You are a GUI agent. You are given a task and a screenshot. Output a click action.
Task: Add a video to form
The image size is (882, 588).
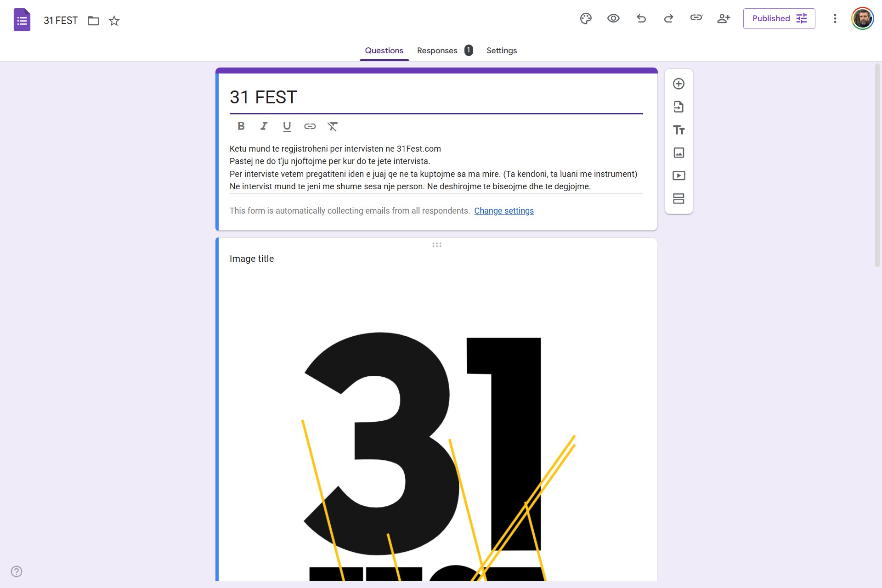678,176
